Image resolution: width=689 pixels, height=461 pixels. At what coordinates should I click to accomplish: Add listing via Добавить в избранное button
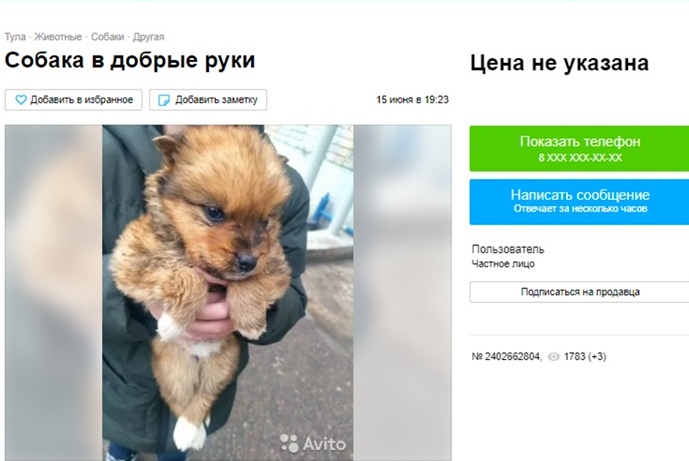tap(73, 100)
